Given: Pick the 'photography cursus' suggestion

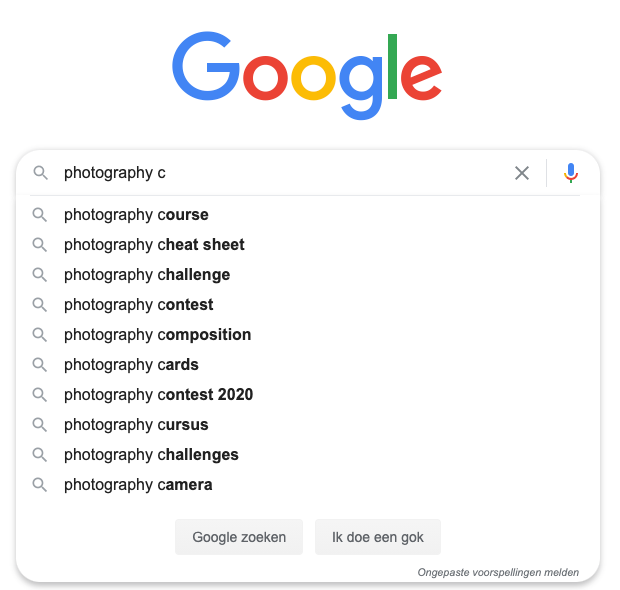Looking at the screenshot, I should (308, 425).
